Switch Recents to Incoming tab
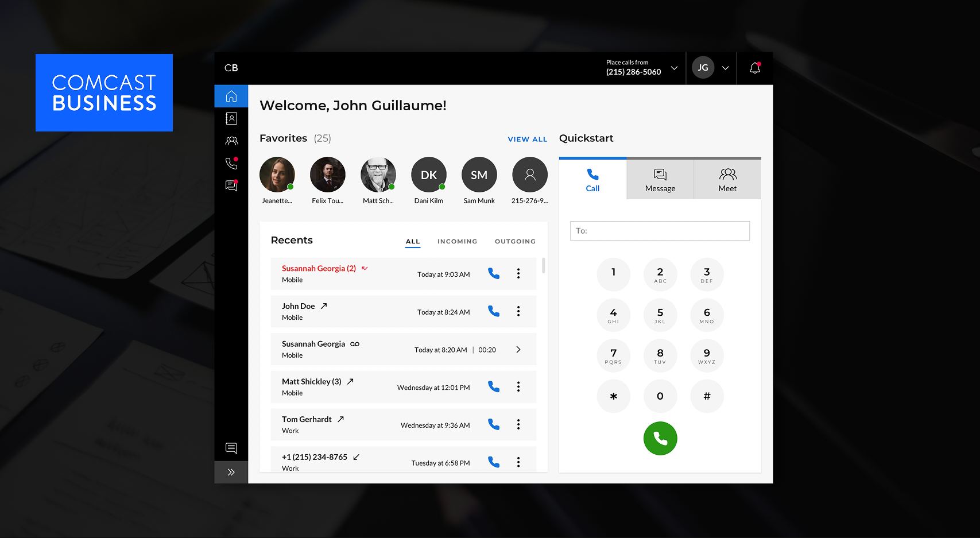 pos(457,242)
